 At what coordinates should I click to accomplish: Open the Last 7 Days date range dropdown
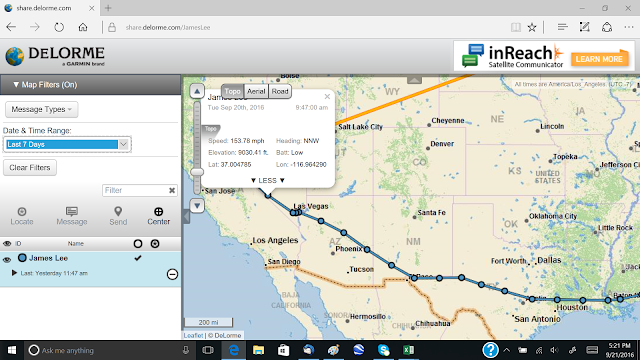tap(67, 144)
